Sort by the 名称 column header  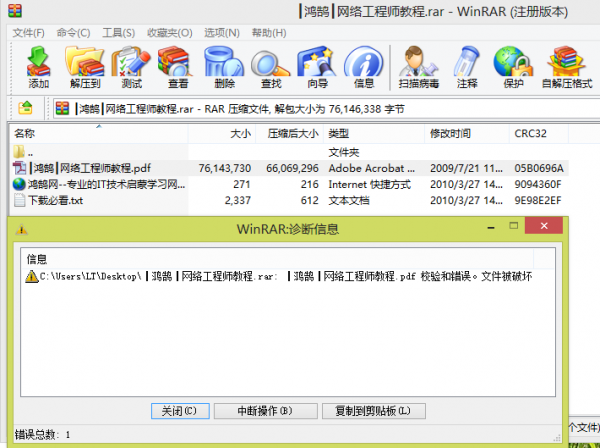[x=99, y=134]
